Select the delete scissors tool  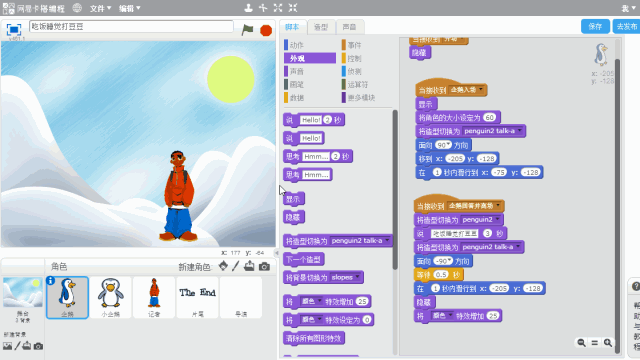[x=263, y=8]
